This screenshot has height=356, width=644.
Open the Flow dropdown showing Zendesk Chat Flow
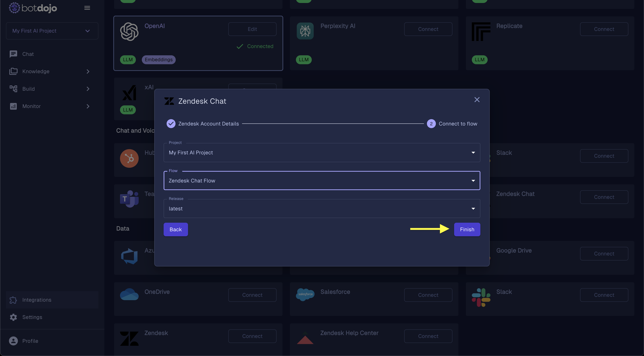tap(322, 181)
